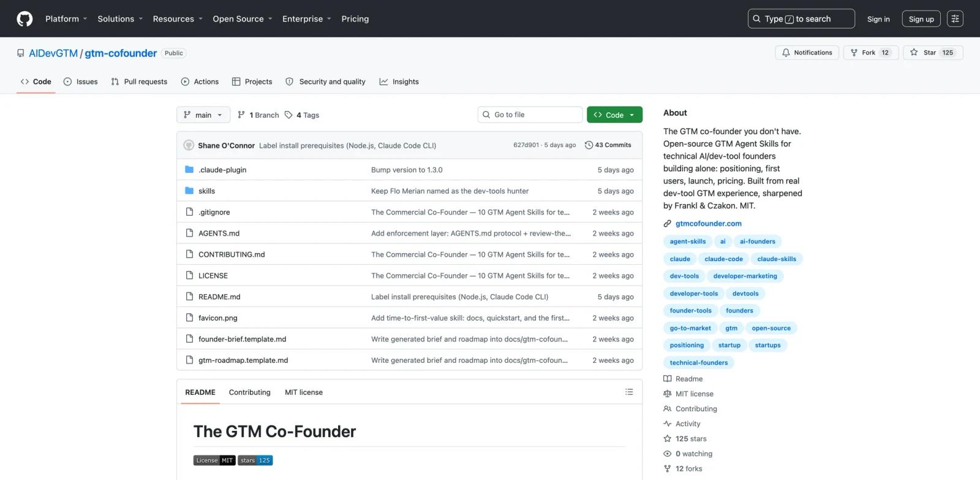Click the people icon next to Contributing
980x480 pixels.
pos(668,409)
